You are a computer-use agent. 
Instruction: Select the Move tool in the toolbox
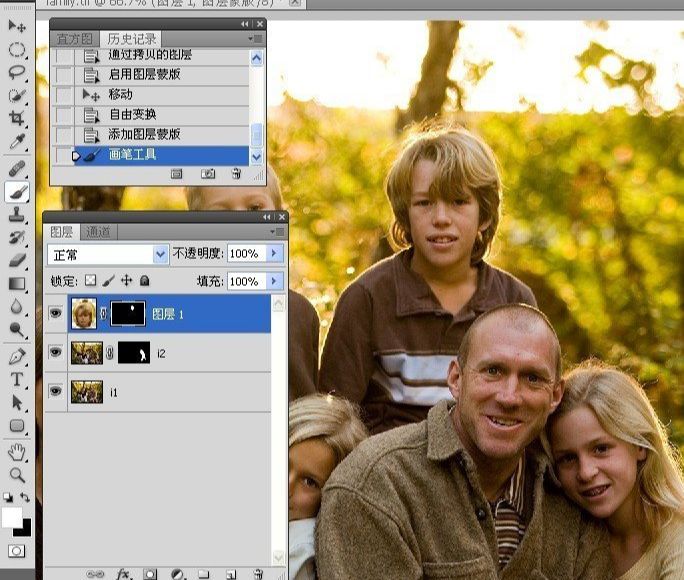(17, 27)
